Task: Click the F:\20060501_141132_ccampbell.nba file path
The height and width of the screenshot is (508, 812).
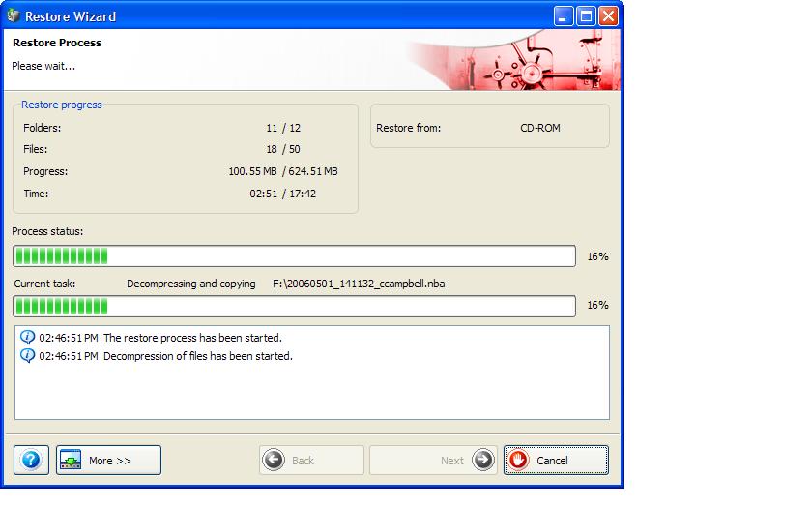Action: click(359, 284)
